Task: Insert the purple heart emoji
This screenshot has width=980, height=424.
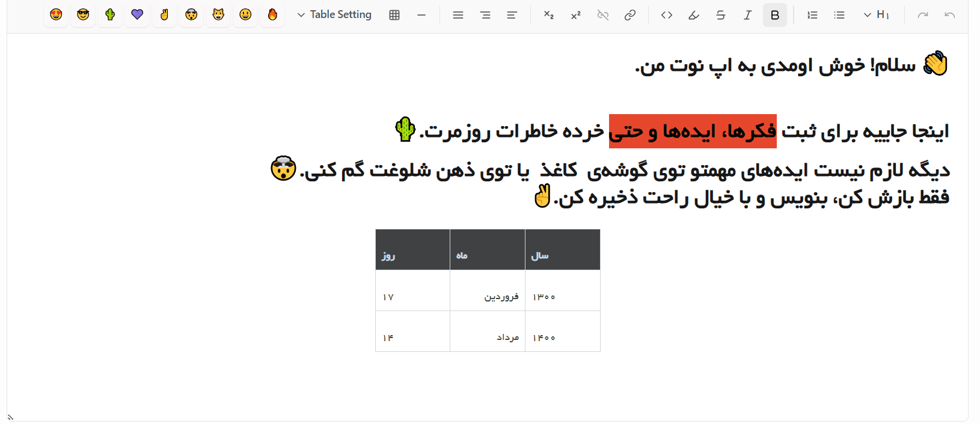Action: coord(137,15)
